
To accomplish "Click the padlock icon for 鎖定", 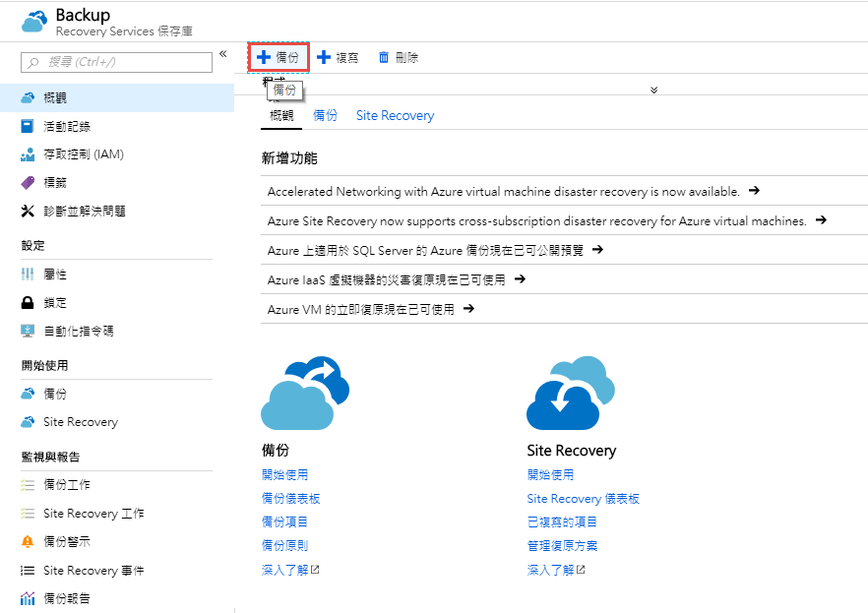I will click(x=28, y=303).
